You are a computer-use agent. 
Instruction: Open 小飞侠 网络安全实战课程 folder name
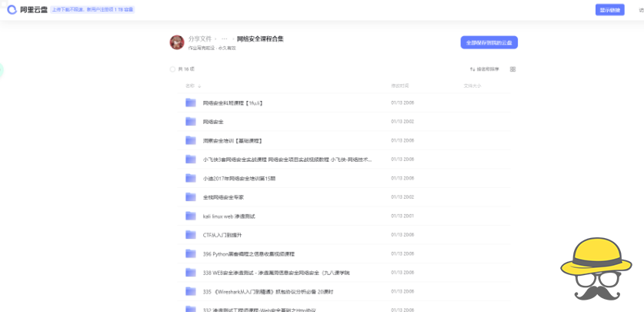coord(288,159)
